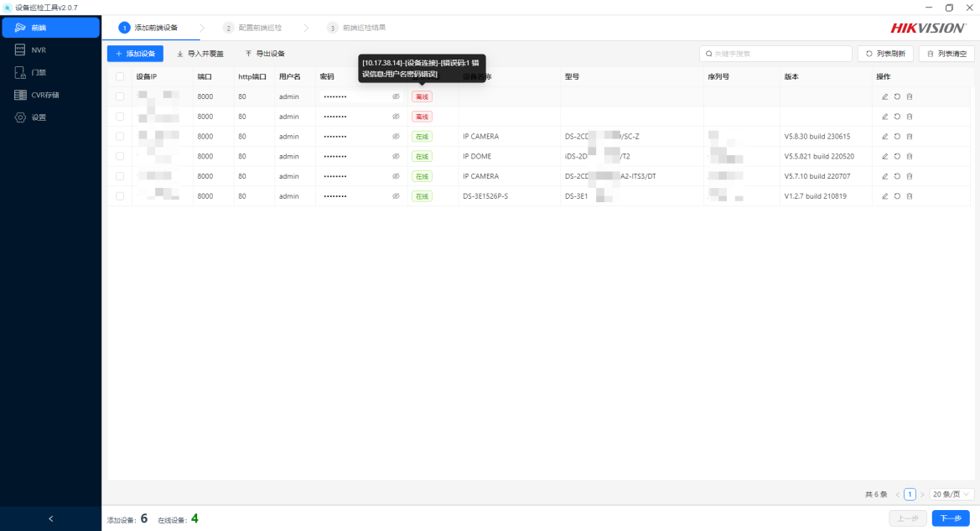The width and height of the screenshot is (980, 531).
Task: Open the 设置 sidebar section
Action: 50,117
